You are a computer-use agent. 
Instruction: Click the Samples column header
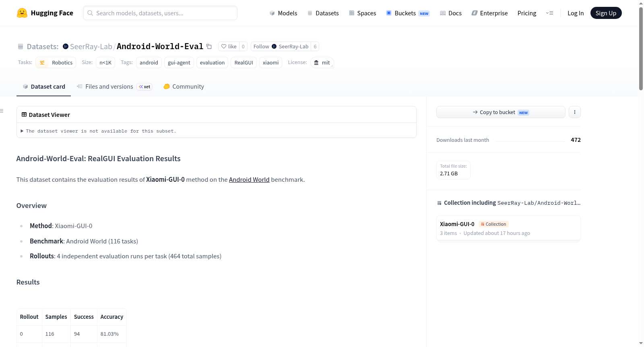click(x=56, y=317)
